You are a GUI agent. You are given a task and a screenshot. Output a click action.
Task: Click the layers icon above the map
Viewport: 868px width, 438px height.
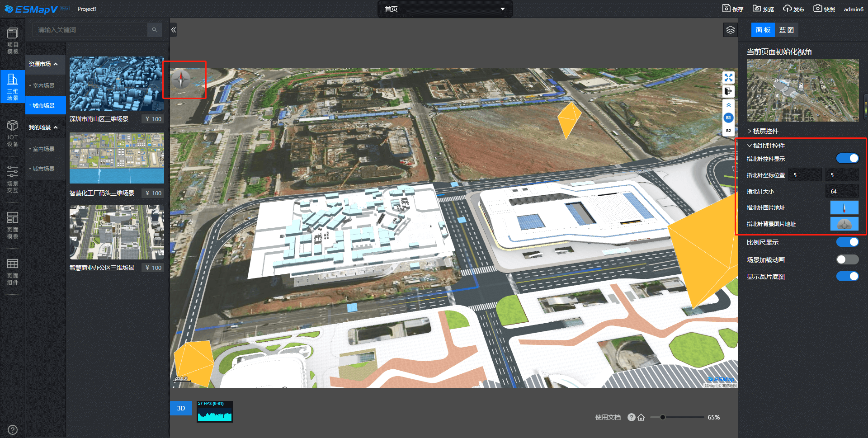click(x=730, y=30)
